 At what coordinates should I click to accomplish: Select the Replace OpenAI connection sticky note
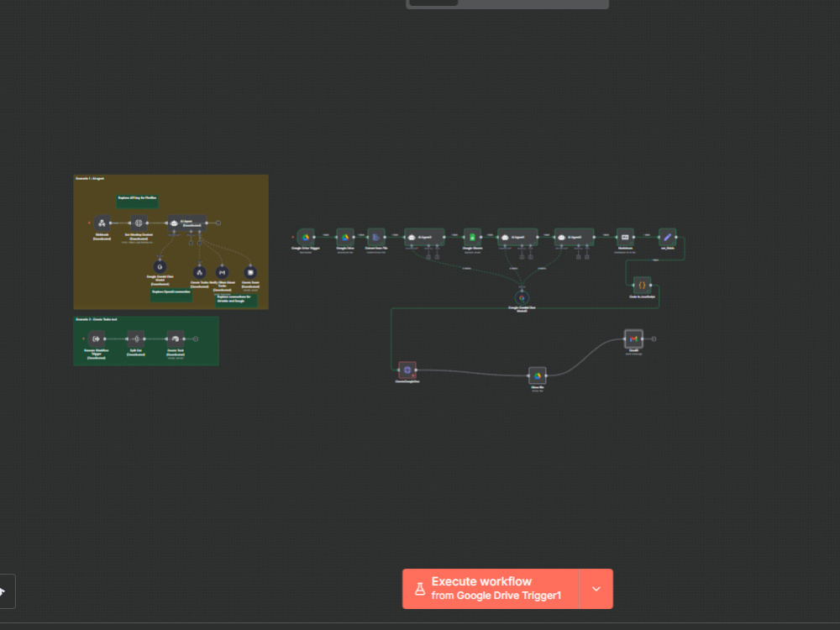(x=171, y=295)
